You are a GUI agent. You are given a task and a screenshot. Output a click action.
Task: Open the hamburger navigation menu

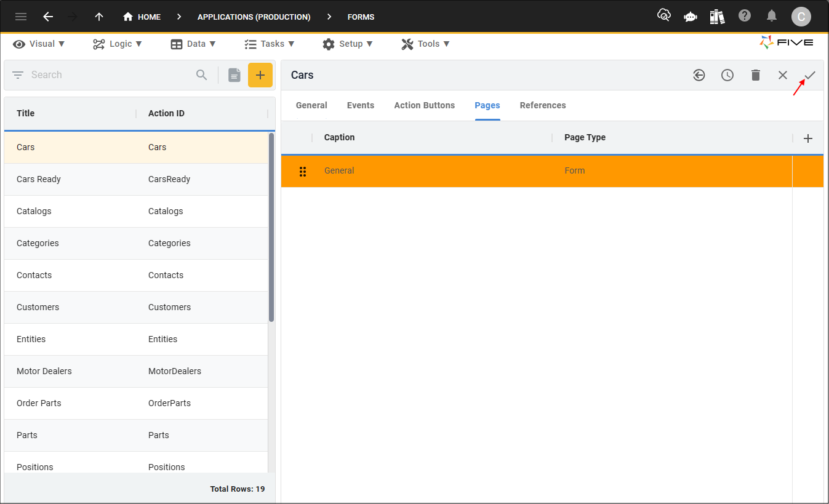point(21,17)
